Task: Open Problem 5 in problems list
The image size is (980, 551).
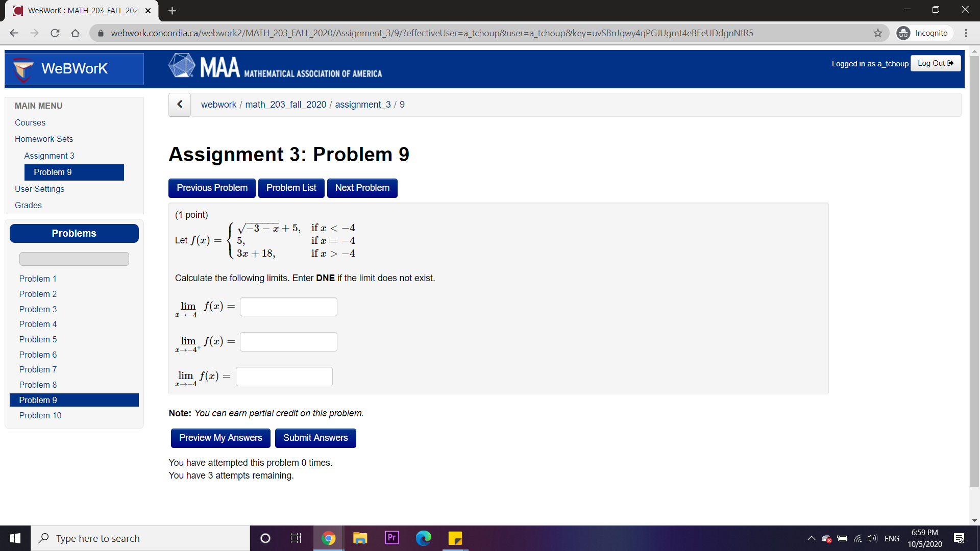Action: pos(38,339)
